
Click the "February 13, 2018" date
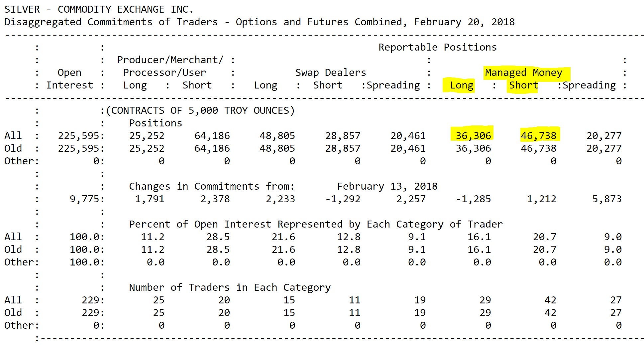pos(387,186)
